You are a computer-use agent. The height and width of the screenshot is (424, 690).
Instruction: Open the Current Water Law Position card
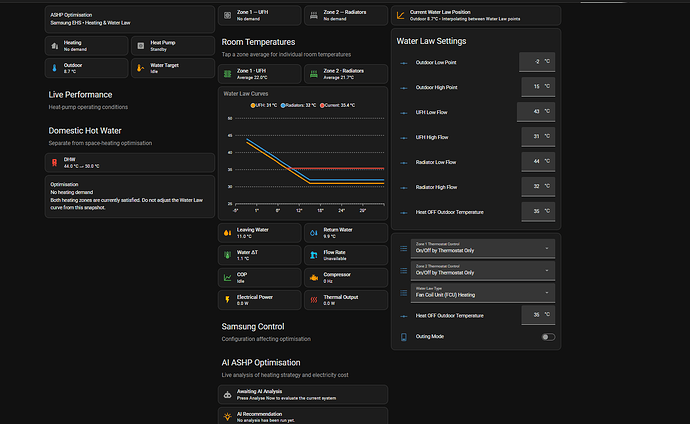[476, 15]
